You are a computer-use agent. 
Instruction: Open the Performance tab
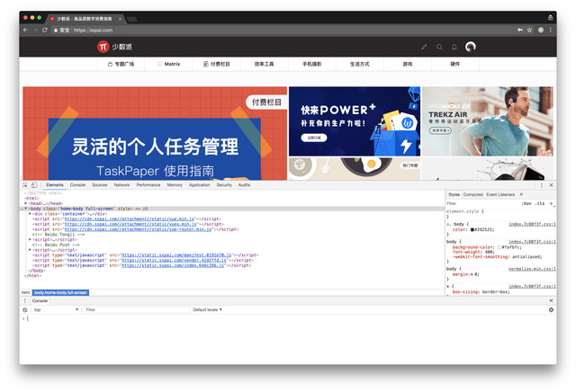(148, 185)
